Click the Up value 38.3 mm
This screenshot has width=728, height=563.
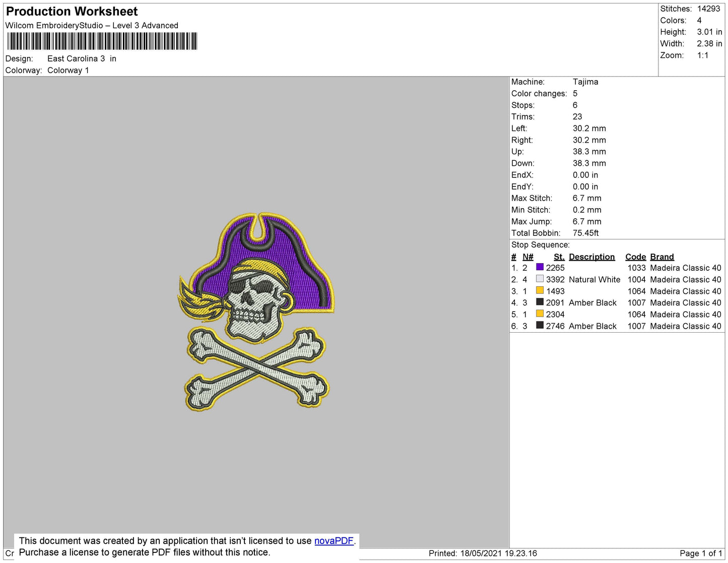pyautogui.click(x=589, y=151)
